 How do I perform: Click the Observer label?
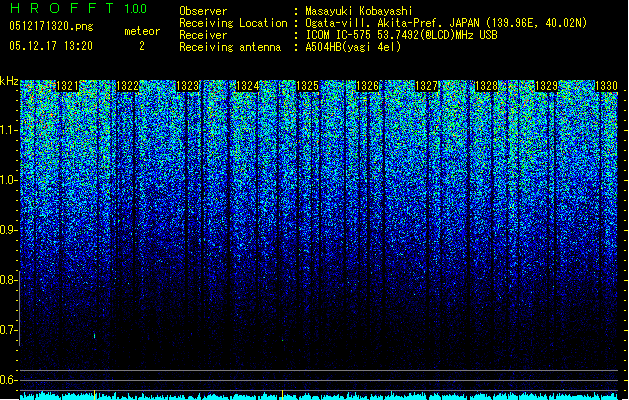tap(203, 11)
